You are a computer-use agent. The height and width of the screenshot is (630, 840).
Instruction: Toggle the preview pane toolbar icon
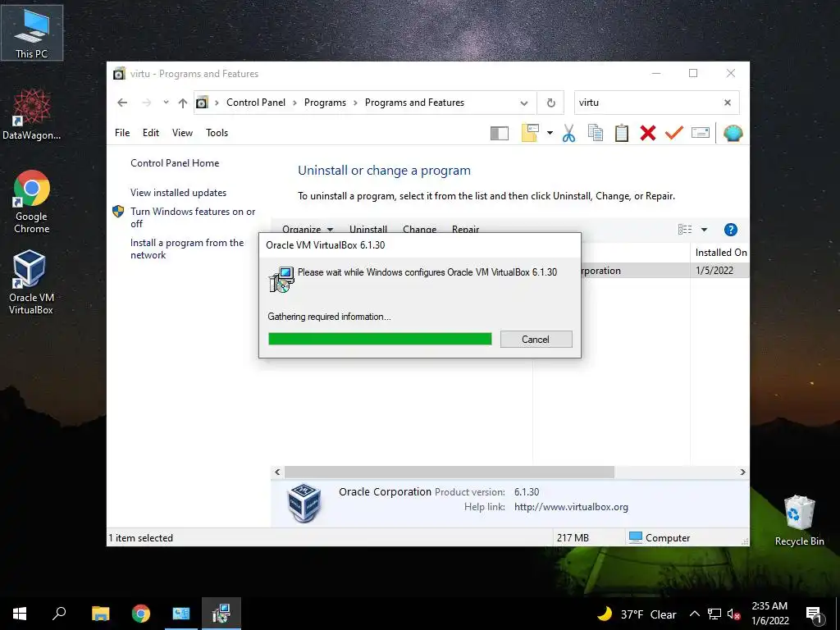[500, 133]
